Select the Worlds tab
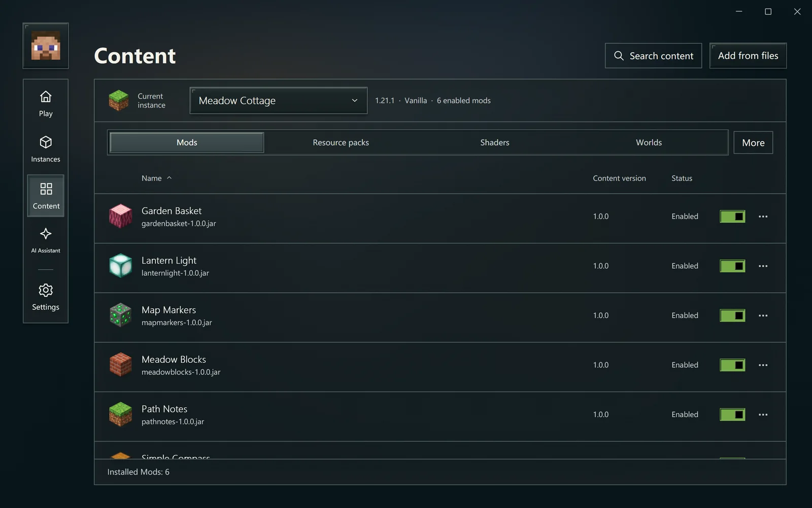The height and width of the screenshot is (508, 812). 649,143
